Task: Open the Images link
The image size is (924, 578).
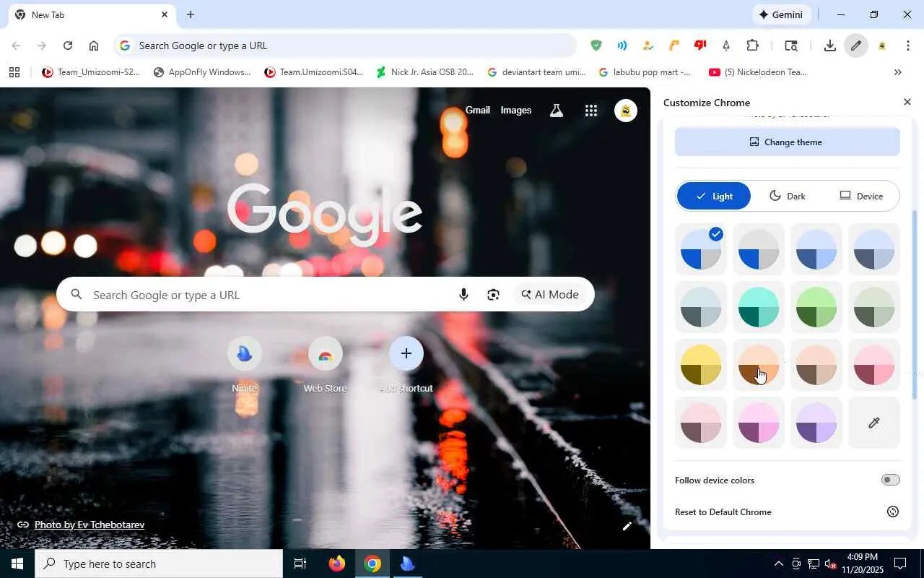Action: (x=516, y=111)
